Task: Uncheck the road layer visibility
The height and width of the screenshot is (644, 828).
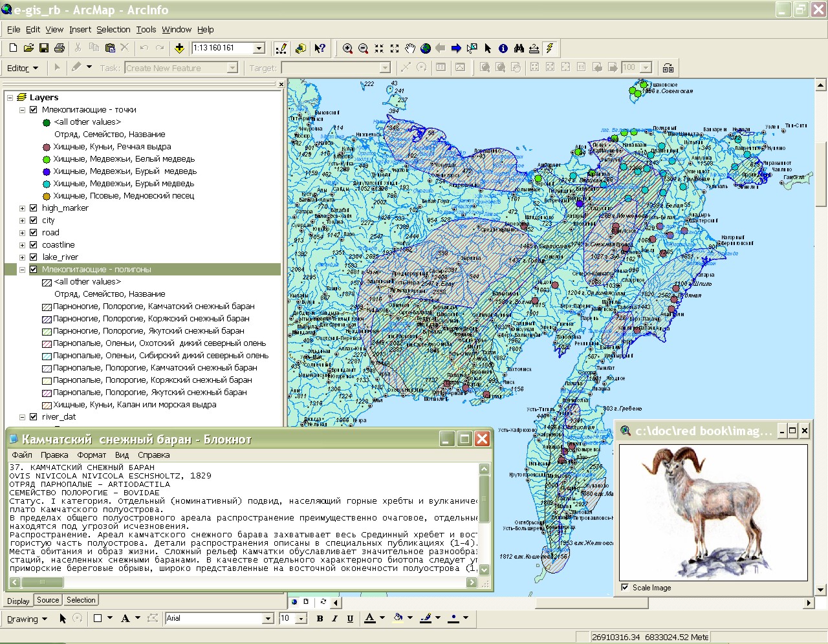Action: click(x=34, y=233)
